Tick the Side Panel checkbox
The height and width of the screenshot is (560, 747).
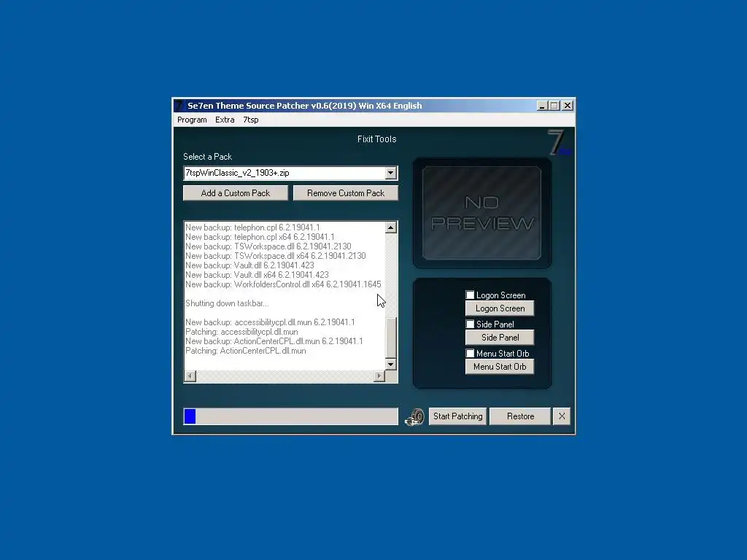click(x=470, y=324)
